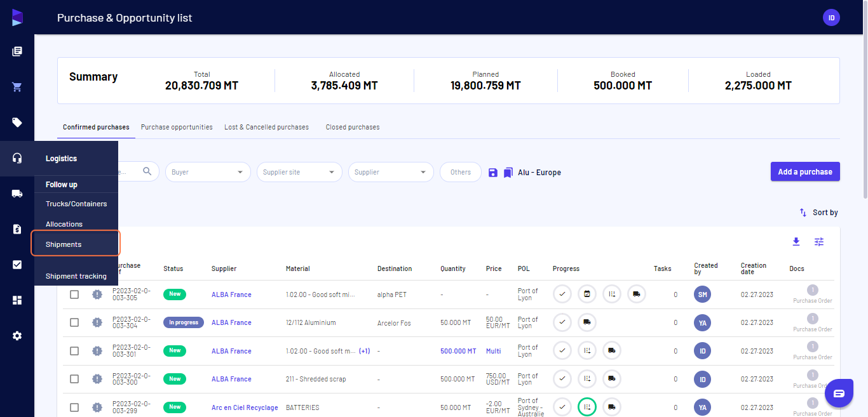Click the Add a purchase button
The image size is (868, 417).
805,171
